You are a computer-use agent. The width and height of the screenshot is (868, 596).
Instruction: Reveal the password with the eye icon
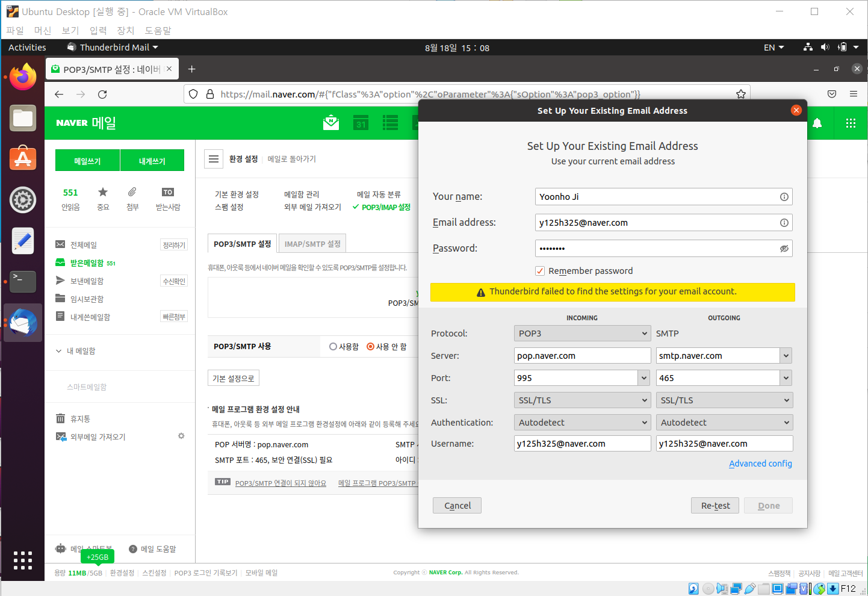[784, 249]
